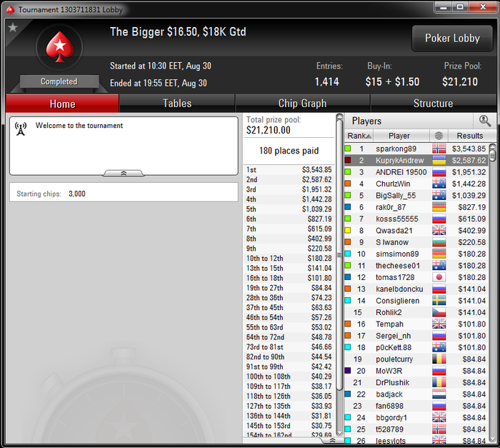This screenshot has height=448, width=500.
Task: Click the Norway flag next to sparkong89
Action: tap(439, 149)
